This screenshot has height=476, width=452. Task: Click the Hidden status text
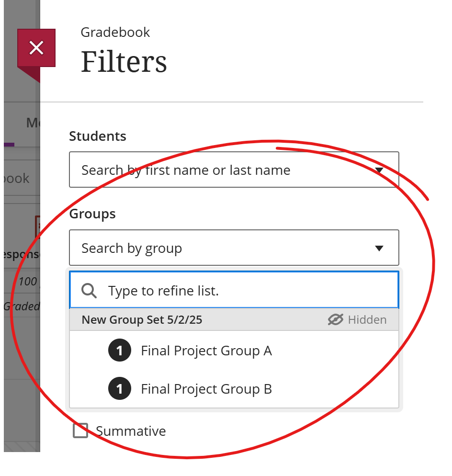[x=367, y=320]
